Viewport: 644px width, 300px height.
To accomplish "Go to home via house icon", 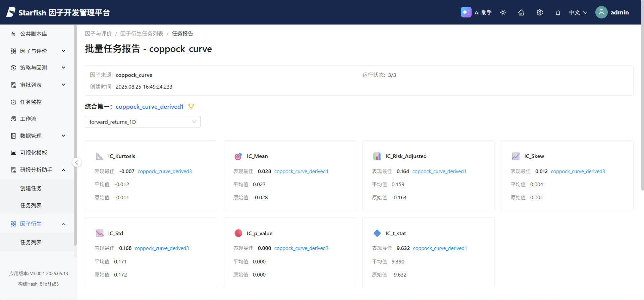I will point(521,12).
